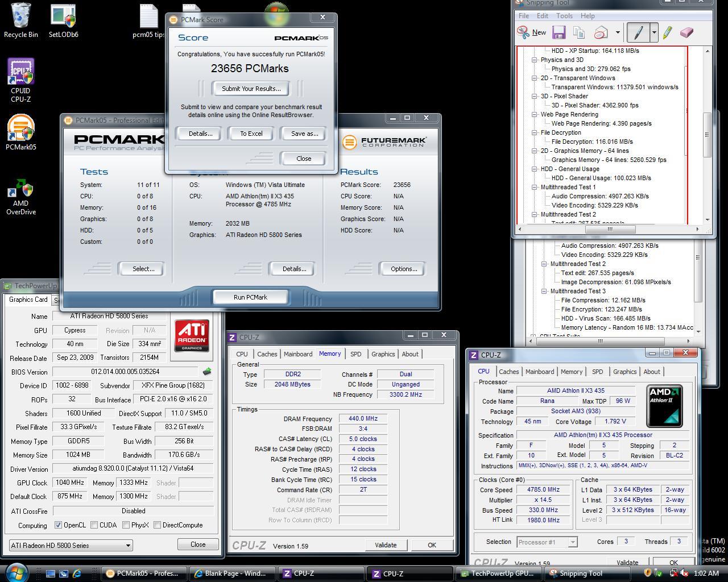Click Details button in PCMark Score dialog
Screen dimensions: 728x582
click(200, 134)
